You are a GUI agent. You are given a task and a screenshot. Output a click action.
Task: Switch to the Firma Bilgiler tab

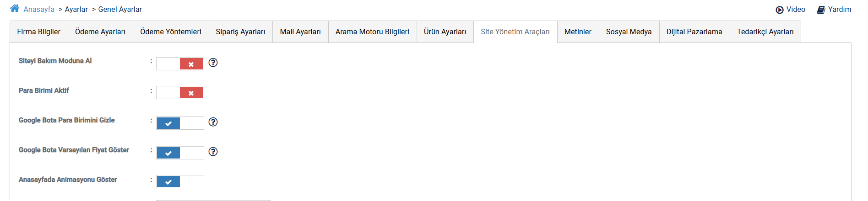pyautogui.click(x=39, y=32)
